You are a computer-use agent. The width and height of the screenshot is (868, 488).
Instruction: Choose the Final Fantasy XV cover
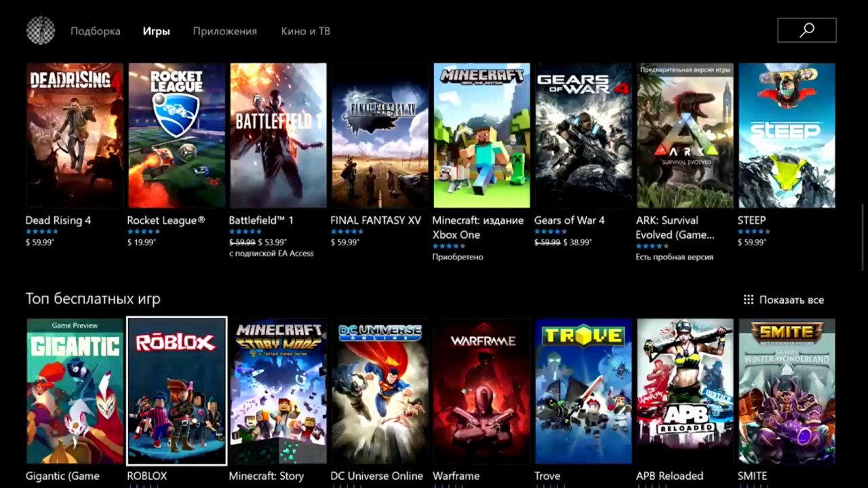coord(380,136)
